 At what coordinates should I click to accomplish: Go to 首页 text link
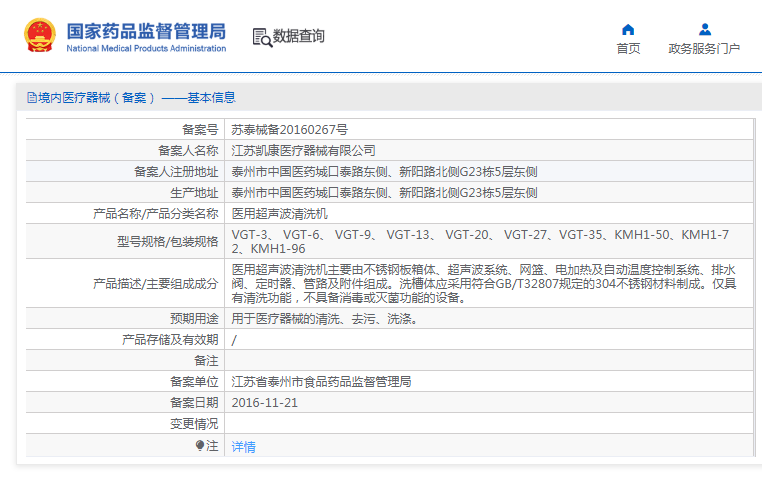pyautogui.click(x=628, y=49)
